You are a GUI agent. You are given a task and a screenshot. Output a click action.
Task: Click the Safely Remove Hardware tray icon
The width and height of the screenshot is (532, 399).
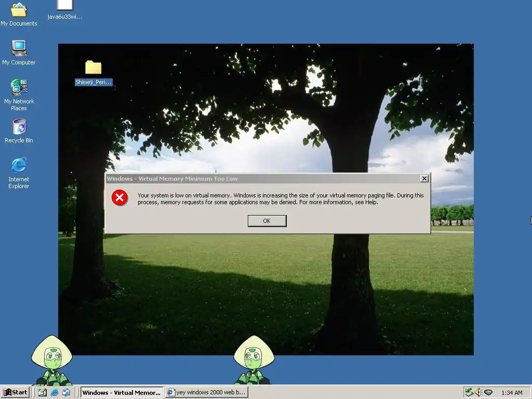tap(469, 392)
